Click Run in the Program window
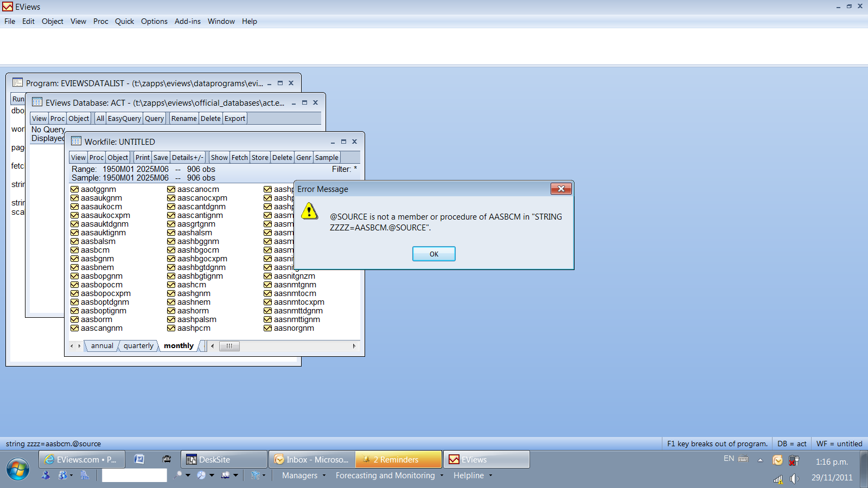The image size is (868, 488). tap(18, 99)
